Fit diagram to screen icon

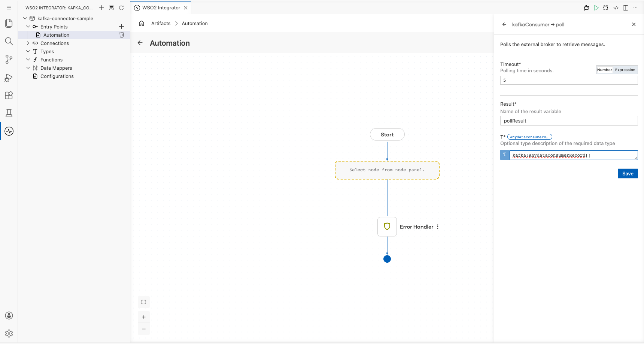pyautogui.click(x=144, y=302)
